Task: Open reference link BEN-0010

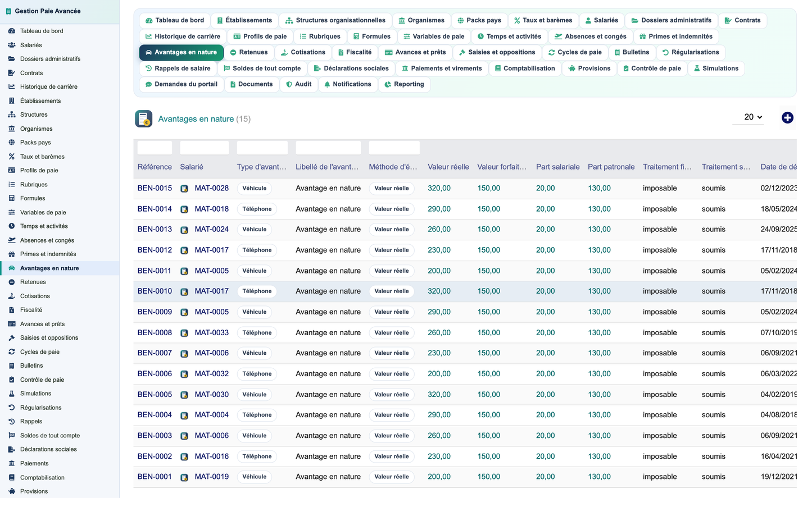Action: pyautogui.click(x=155, y=291)
